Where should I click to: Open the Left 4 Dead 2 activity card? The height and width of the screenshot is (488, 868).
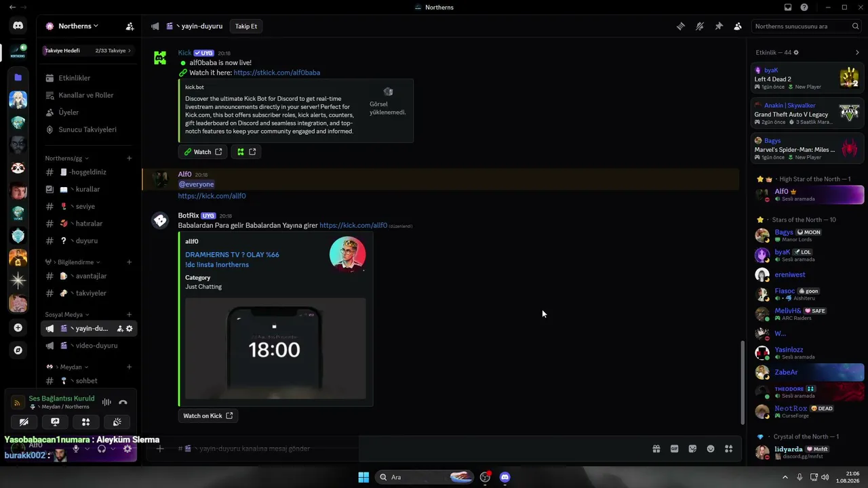(x=808, y=79)
